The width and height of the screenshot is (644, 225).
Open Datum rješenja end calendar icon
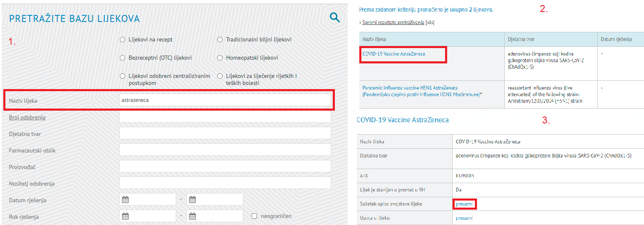193,200
